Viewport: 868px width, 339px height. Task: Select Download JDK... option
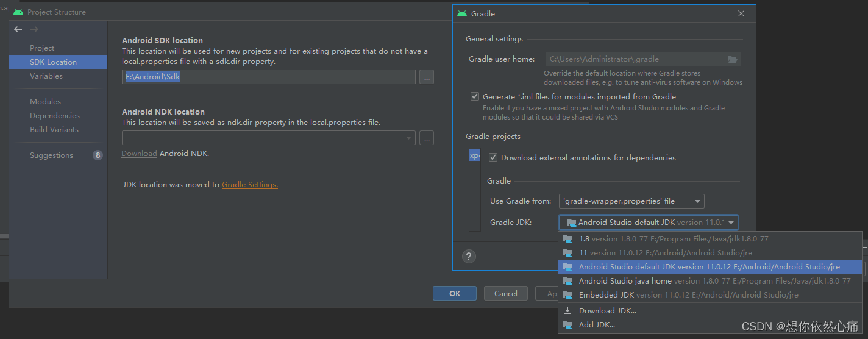pos(710,311)
